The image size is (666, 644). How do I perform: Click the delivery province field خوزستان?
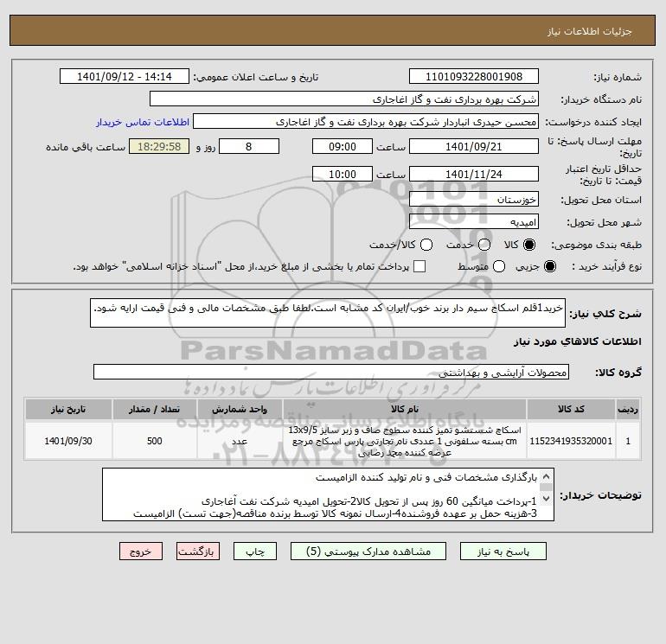tap(474, 199)
